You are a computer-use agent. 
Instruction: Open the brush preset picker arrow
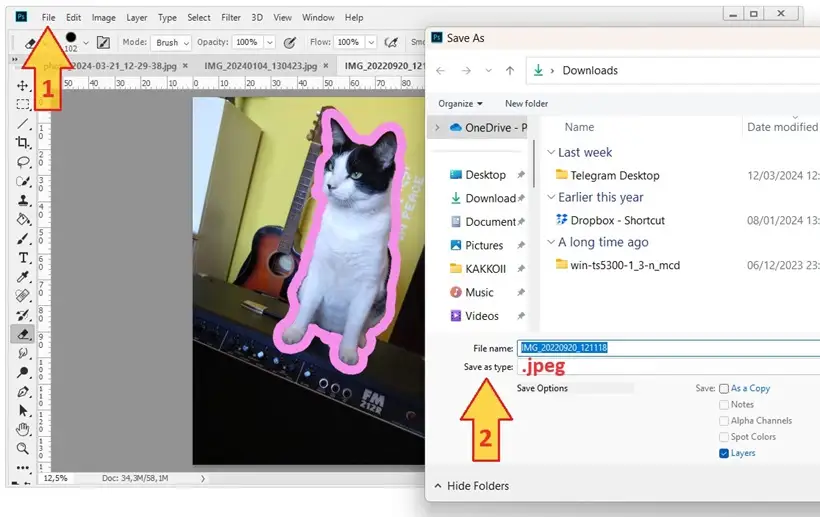pos(86,43)
